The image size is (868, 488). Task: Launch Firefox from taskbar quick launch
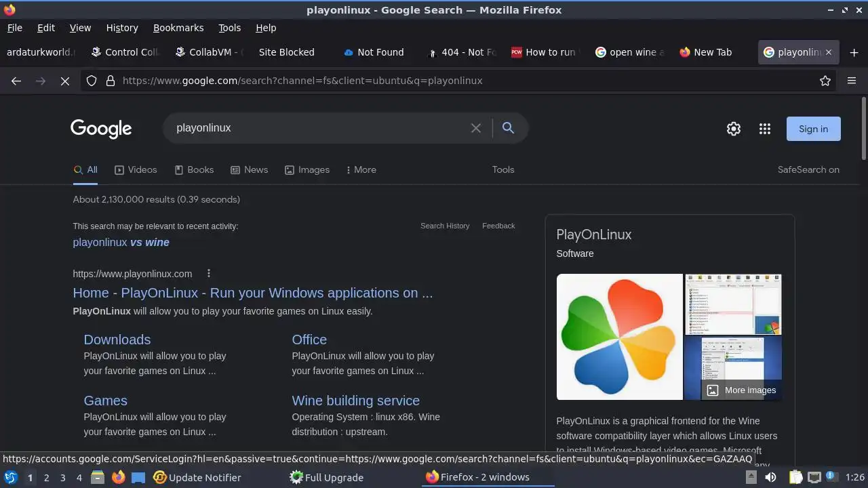point(119,477)
